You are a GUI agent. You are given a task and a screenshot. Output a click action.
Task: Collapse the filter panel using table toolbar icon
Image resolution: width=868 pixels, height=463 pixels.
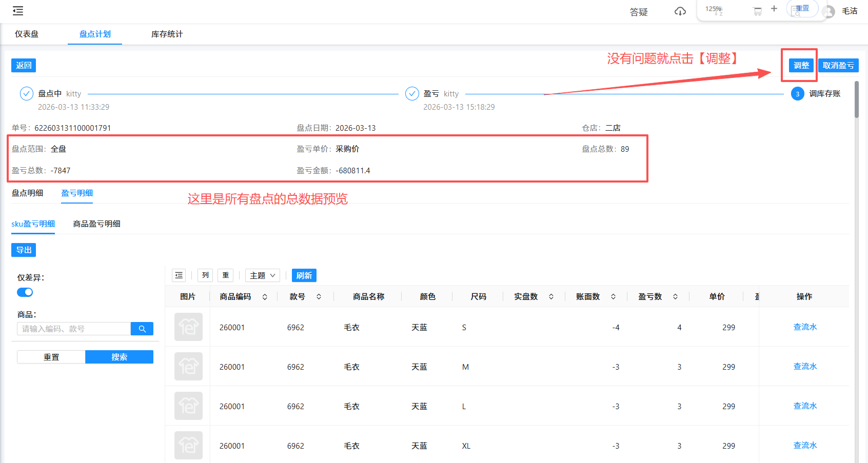(x=179, y=275)
